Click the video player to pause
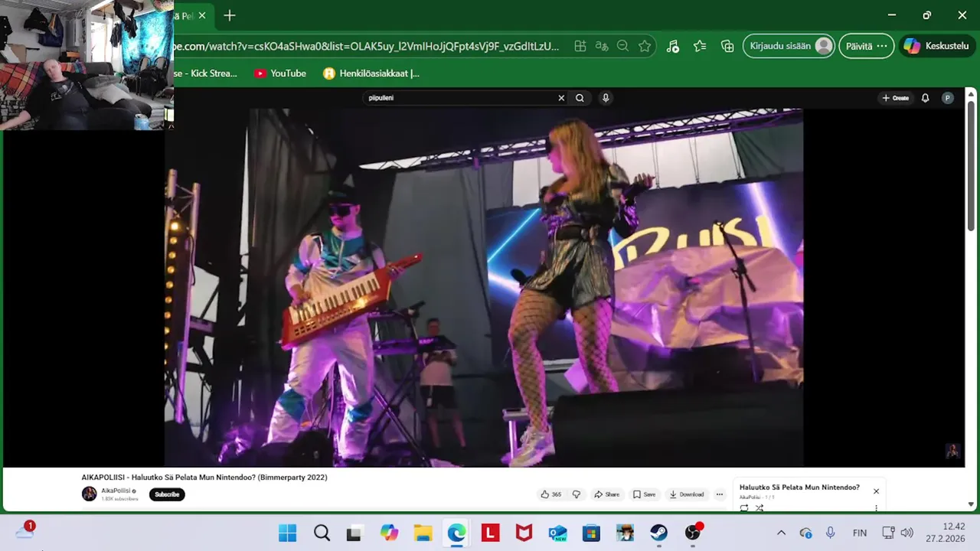 click(x=484, y=287)
